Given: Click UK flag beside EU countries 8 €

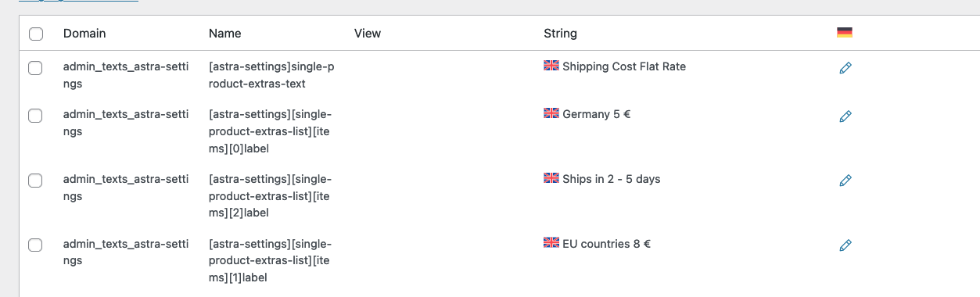Looking at the screenshot, I should (551, 243).
